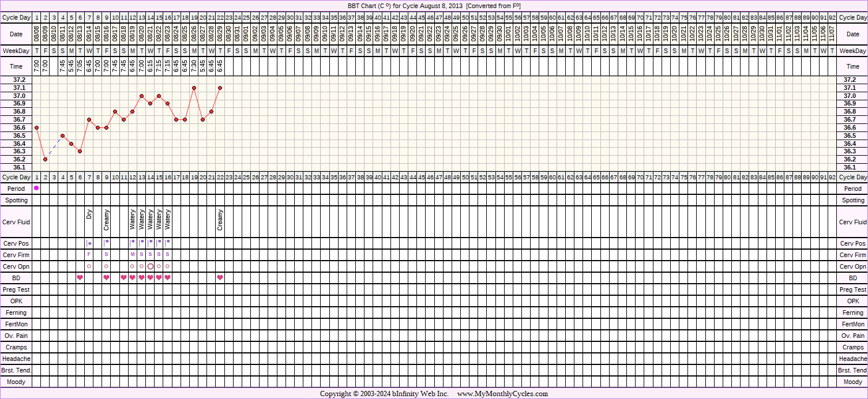This screenshot has width=868, height=399.
Task: Click the 'Dry' cervical fluid entry on day 7
Action: pos(89,214)
